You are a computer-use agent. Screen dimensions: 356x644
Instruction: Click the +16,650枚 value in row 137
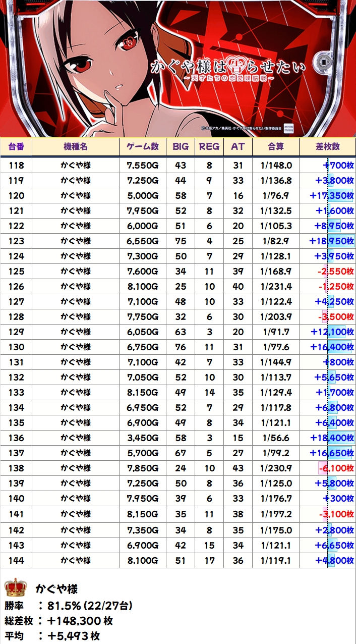(331, 453)
